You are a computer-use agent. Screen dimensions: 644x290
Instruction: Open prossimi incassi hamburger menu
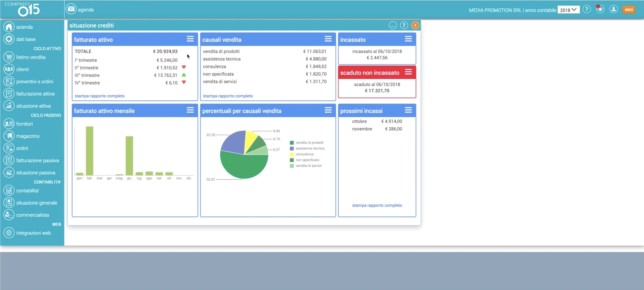(x=408, y=110)
